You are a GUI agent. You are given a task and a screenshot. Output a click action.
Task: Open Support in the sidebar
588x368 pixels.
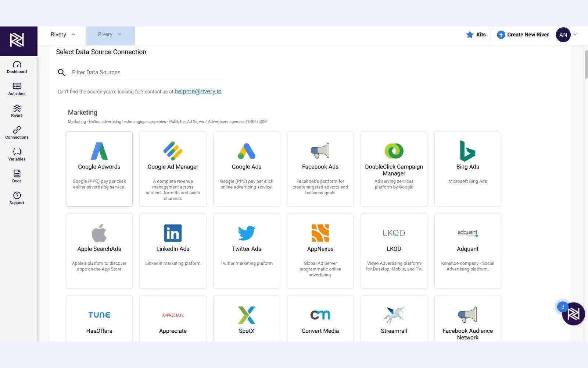point(17,198)
